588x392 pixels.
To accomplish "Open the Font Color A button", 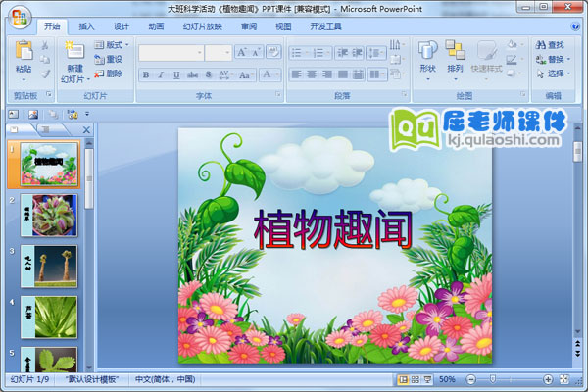I will coord(267,74).
